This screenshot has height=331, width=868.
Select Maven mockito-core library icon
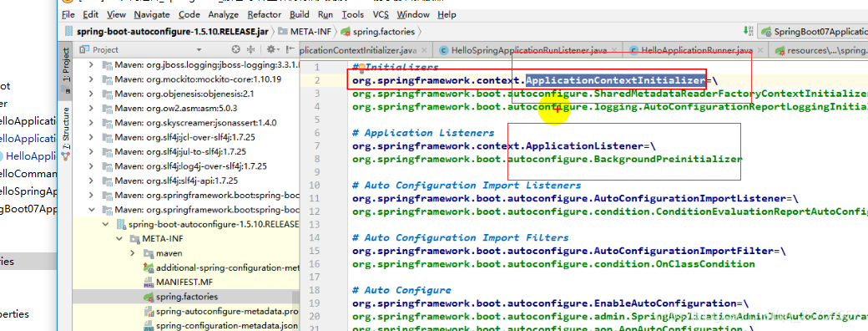(x=107, y=79)
